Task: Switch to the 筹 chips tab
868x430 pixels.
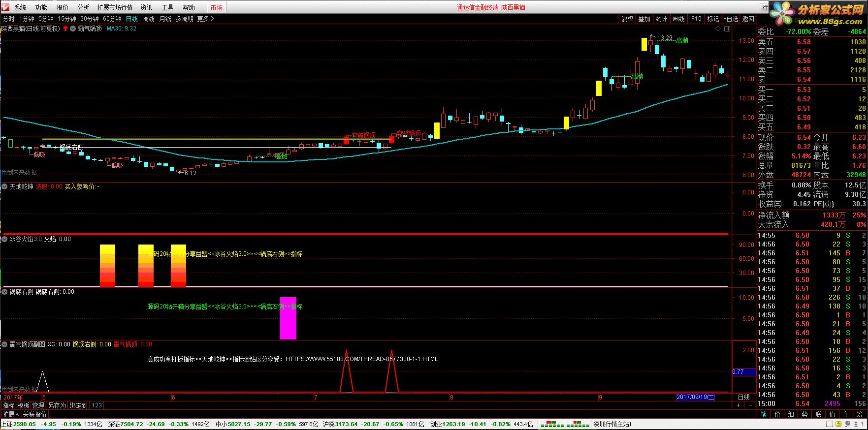Action: tap(860, 414)
